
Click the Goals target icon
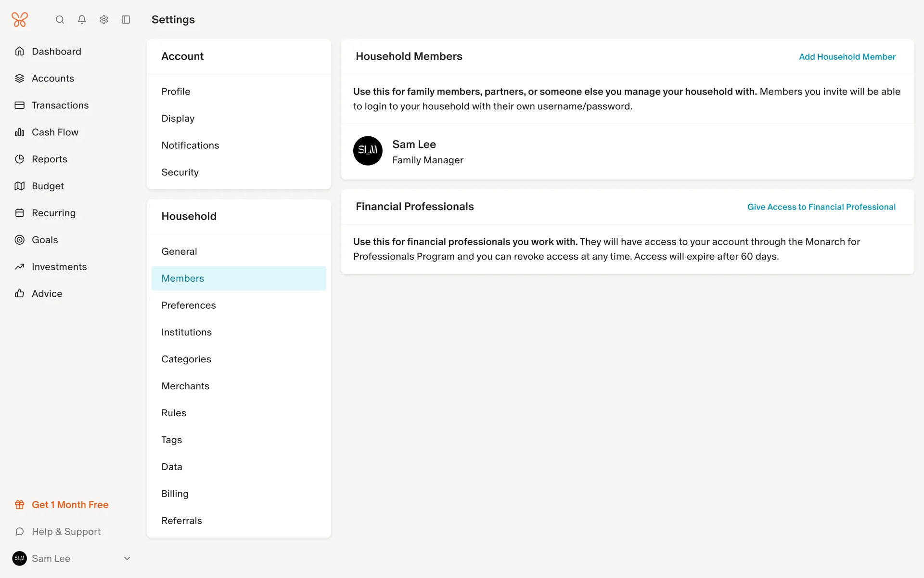tap(20, 240)
